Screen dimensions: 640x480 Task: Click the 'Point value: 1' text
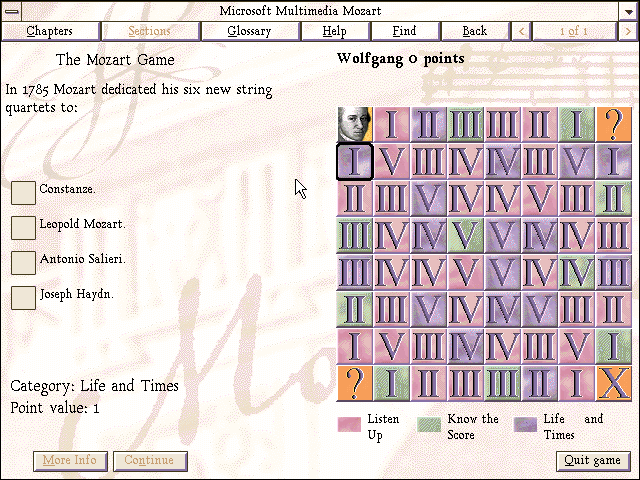(55, 408)
